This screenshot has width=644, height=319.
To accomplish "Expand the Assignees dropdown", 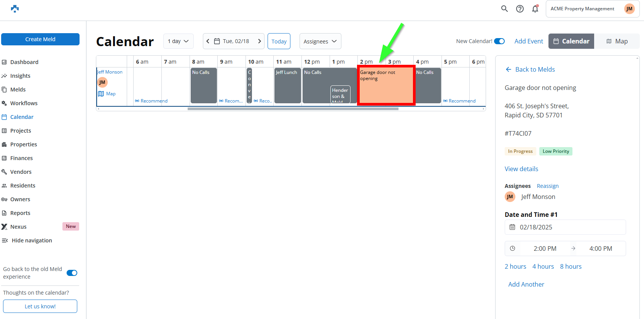I will pyautogui.click(x=320, y=41).
